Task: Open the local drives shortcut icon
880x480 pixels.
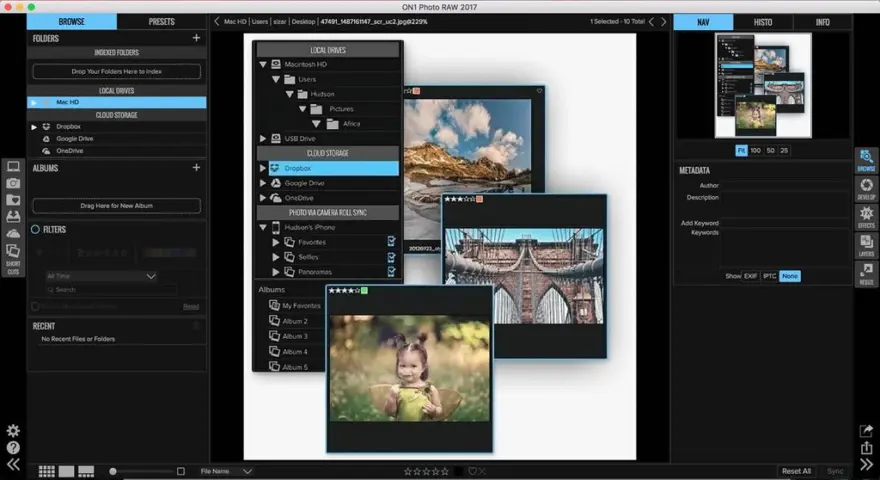Action: [x=13, y=216]
